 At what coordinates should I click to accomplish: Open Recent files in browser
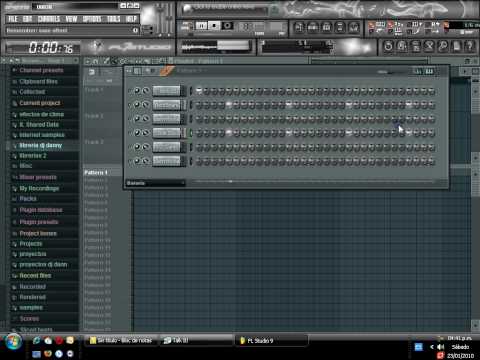click(x=35, y=276)
